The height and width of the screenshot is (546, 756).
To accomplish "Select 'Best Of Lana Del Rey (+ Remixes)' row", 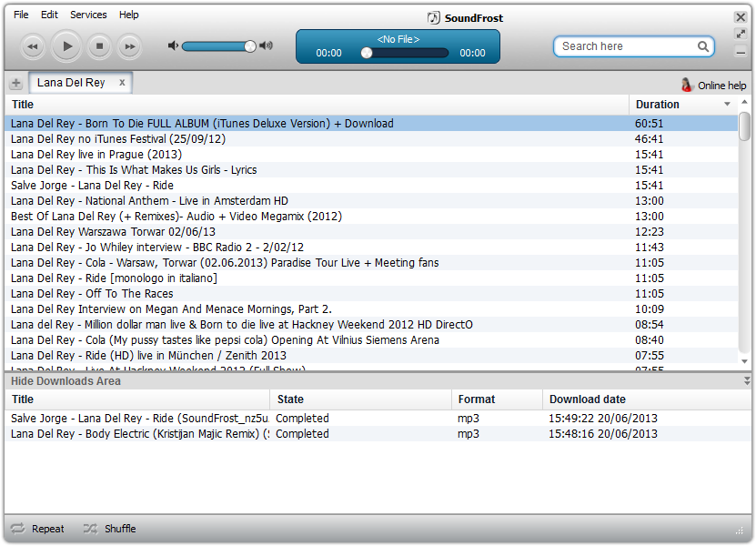I will (371, 216).
